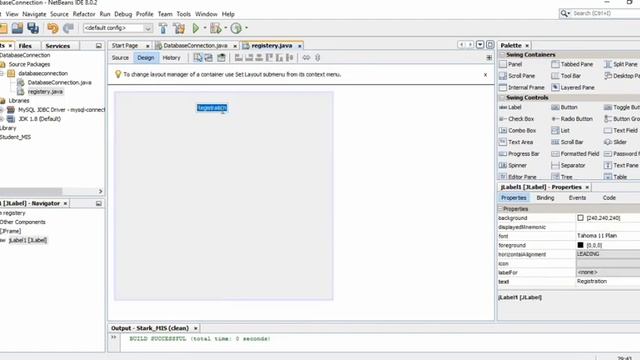Select the Text Area palette item
640x360 pixels.
click(516, 142)
